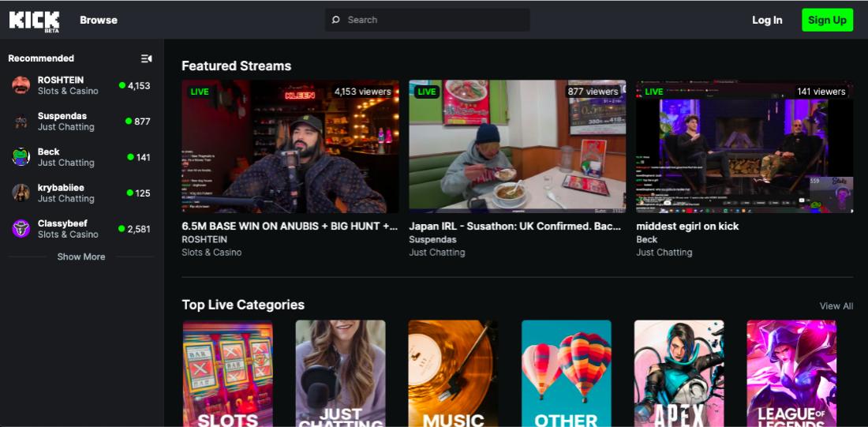Watch the Japan IRL Suspendas stream thumbnail
This screenshot has height=427, width=868.
coord(517,147)
